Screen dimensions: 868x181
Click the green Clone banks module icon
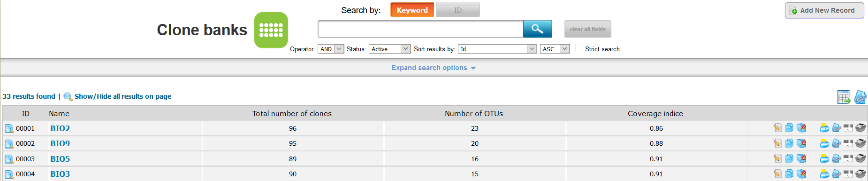pyautogui.click(x=271, y=30)
